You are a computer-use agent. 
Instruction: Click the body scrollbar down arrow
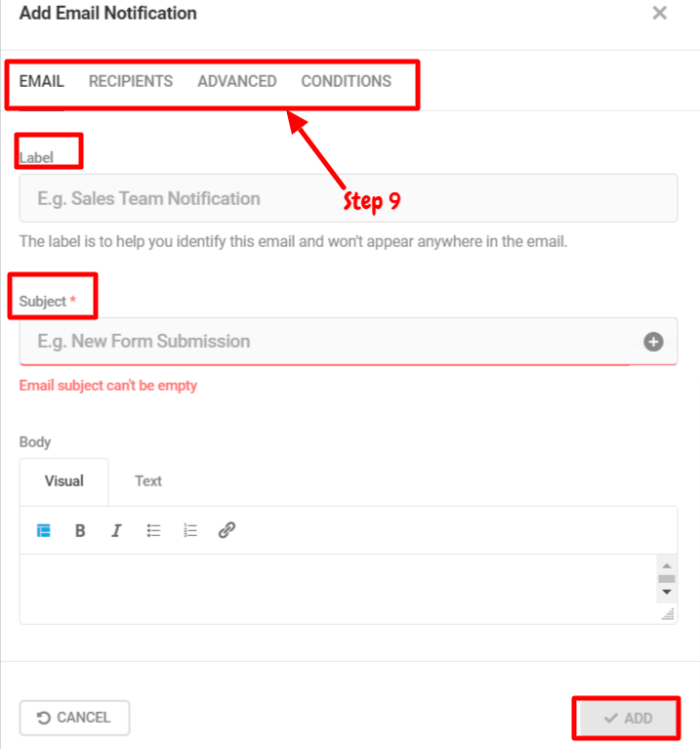pos(667,592)
